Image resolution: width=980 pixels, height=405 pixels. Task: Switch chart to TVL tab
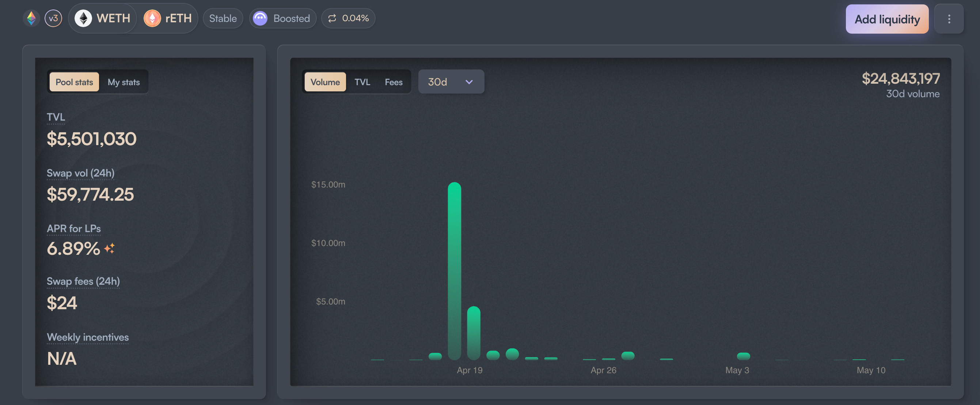[362, 82]
